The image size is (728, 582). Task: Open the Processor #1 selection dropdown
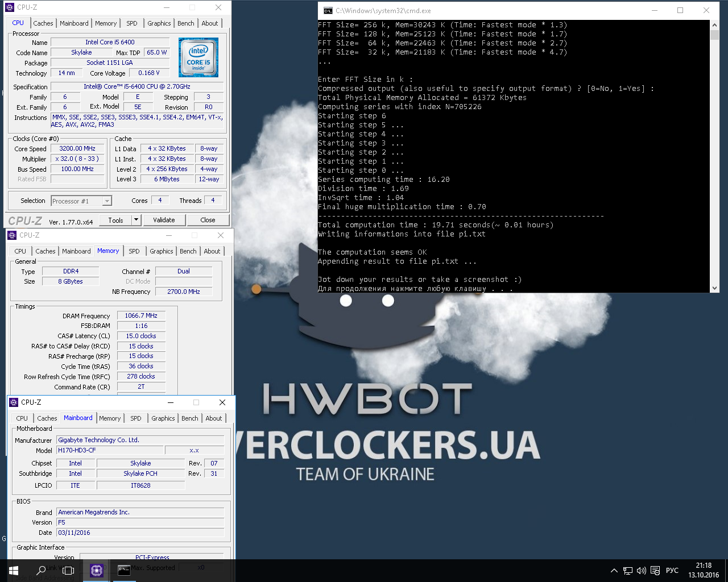tap(81, 201)
